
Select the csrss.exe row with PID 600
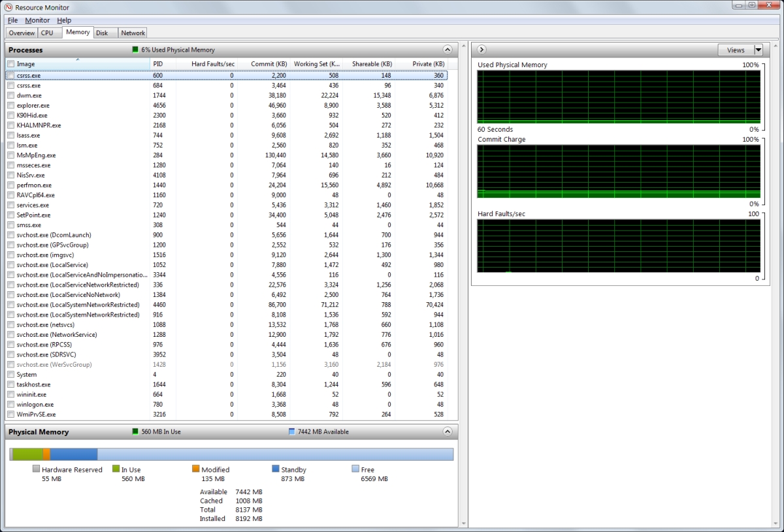coord(227,76)
